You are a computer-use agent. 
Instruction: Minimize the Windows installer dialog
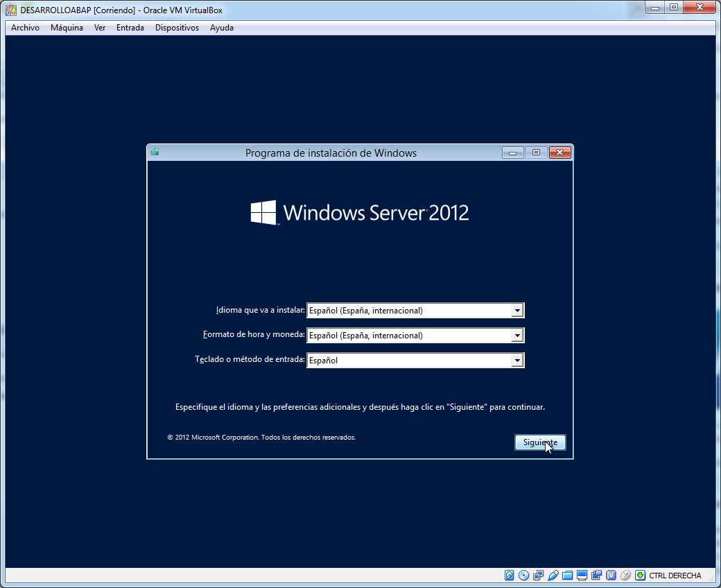pos(513,153)
